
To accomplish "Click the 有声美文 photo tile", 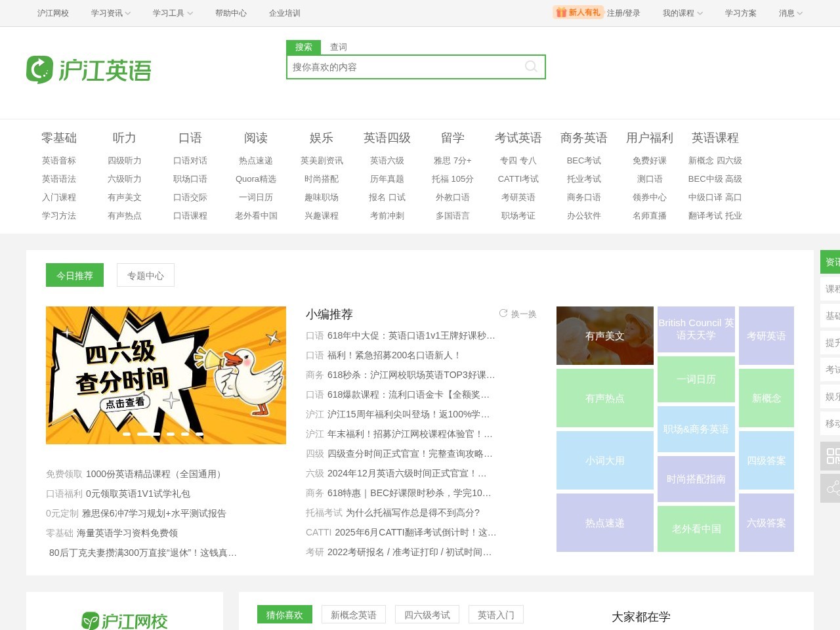I will click(x=604, y=335).
